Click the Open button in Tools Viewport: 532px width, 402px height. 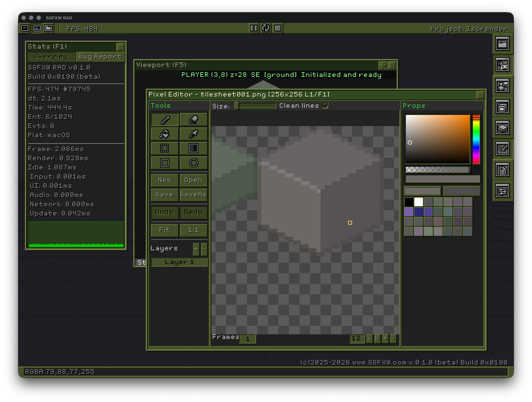194,180
